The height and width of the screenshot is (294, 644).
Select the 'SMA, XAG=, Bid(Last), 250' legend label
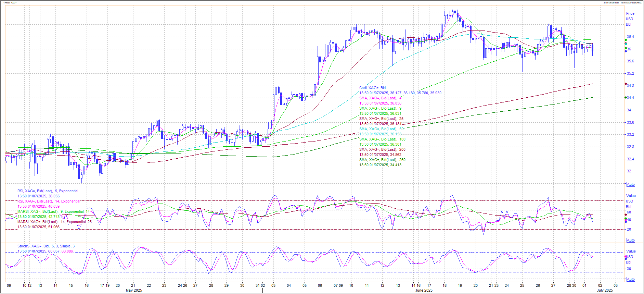coord(382,160)
